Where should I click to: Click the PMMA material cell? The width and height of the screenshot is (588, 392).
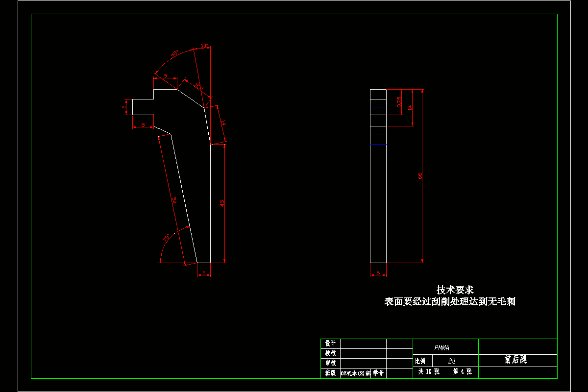[x=445, y=347]
